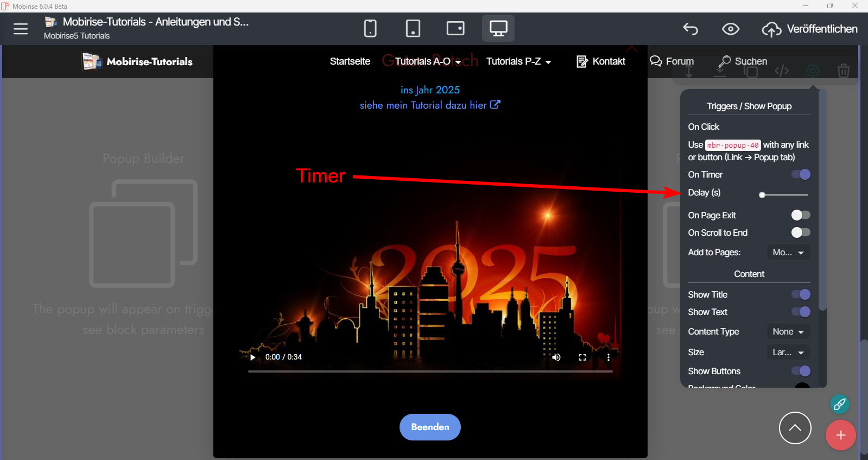
Task: Click the Forum speech bubbles icon
Action: [656, 61]
